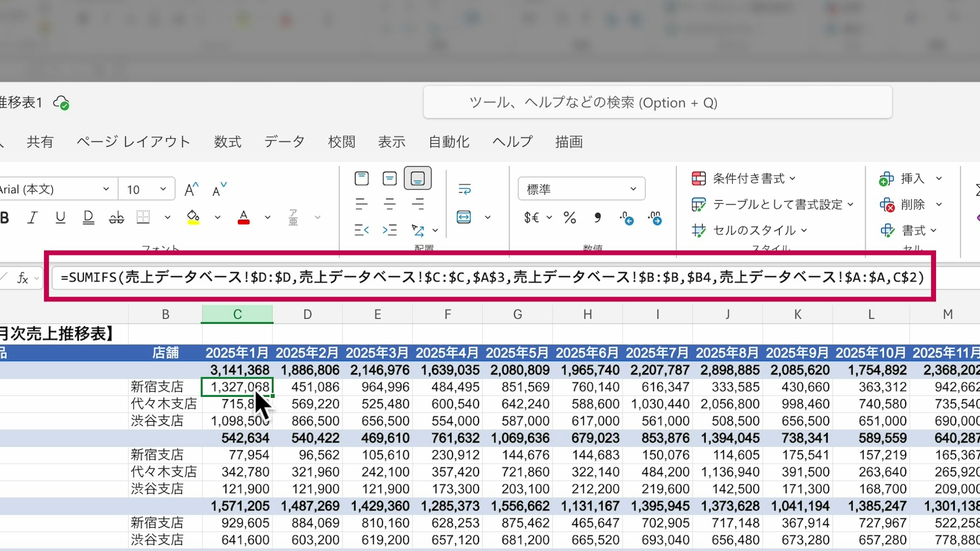This screenshot has height=551, width=980.
Task: Click the wrap text icon
Action: click(464, 189)
